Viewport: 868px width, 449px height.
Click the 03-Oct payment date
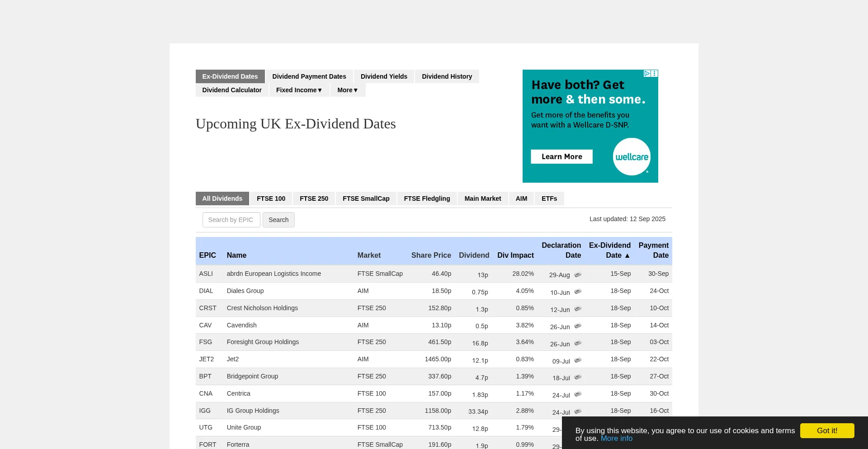click(659, 342)
